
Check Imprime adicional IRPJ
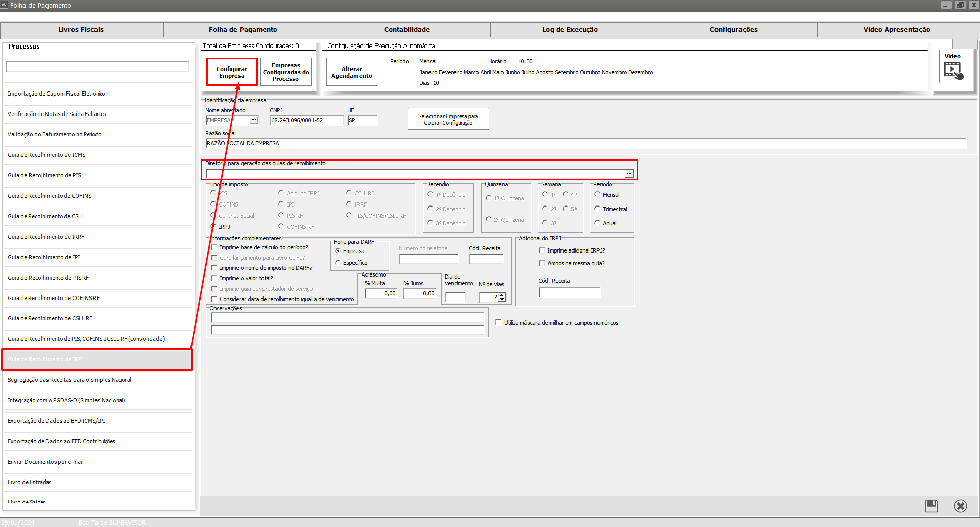pos(542,250)
